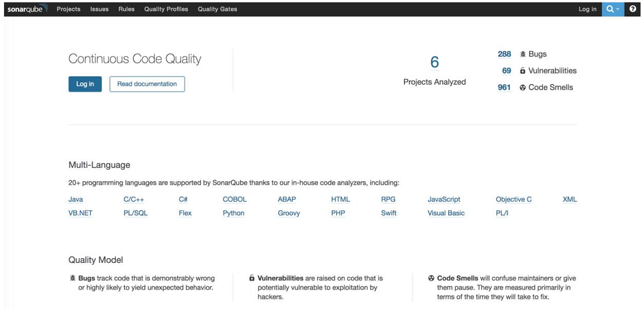Click the Continuous Code Quality heading
644x310 pixels.
click(x=134, y=59)
